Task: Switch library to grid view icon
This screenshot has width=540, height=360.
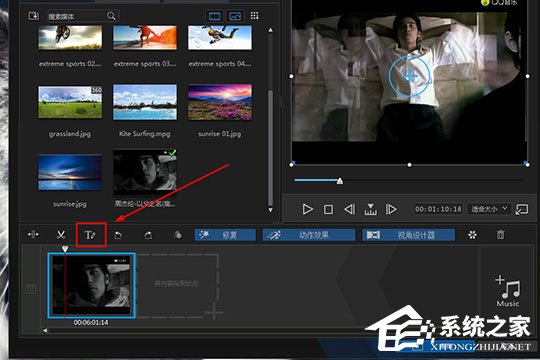Action: click(255, 16)
